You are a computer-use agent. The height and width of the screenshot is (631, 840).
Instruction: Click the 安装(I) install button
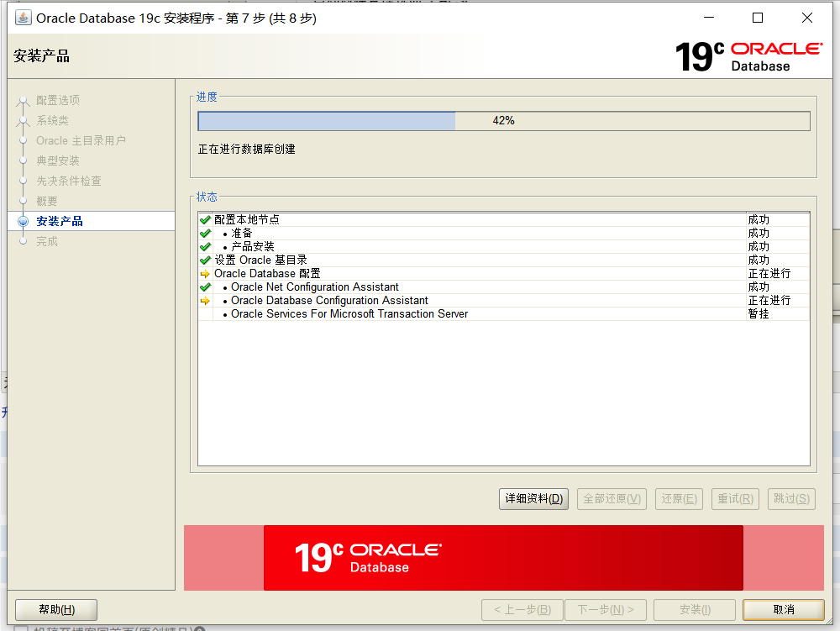coord(695,609)
